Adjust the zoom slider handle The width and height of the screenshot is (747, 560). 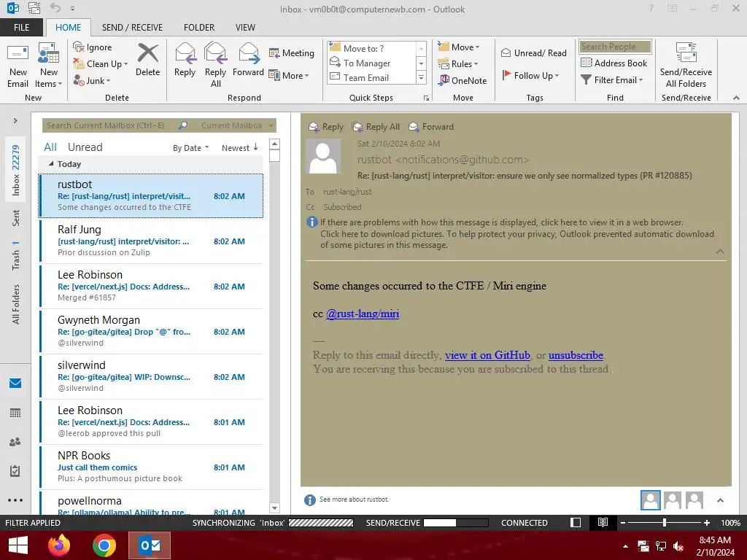(665, 523)
